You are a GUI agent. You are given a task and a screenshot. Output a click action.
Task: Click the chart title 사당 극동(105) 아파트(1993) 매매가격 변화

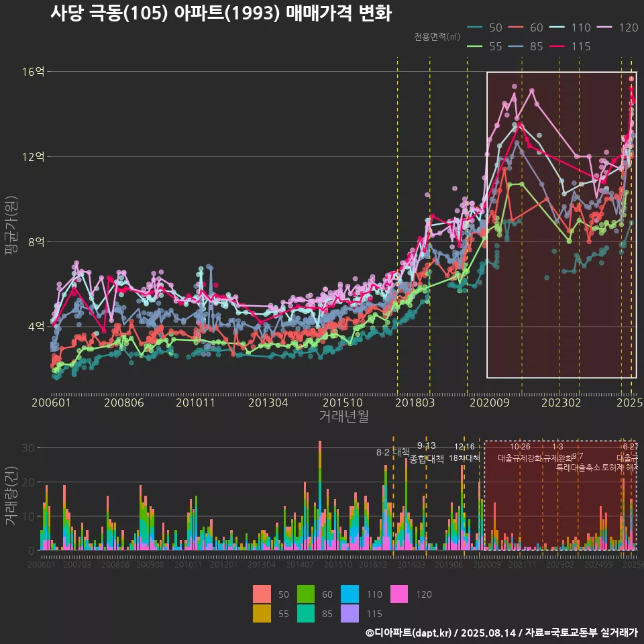click(x=221, y=13)
